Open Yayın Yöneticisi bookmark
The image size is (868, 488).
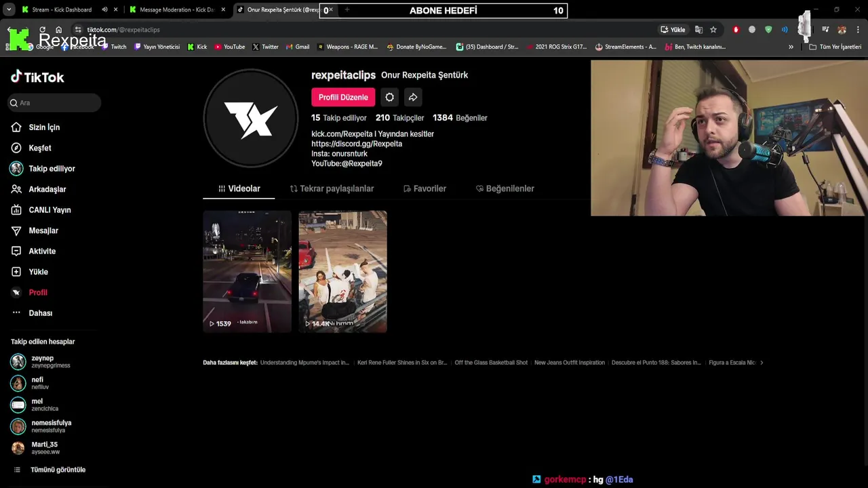coord(157,47)
